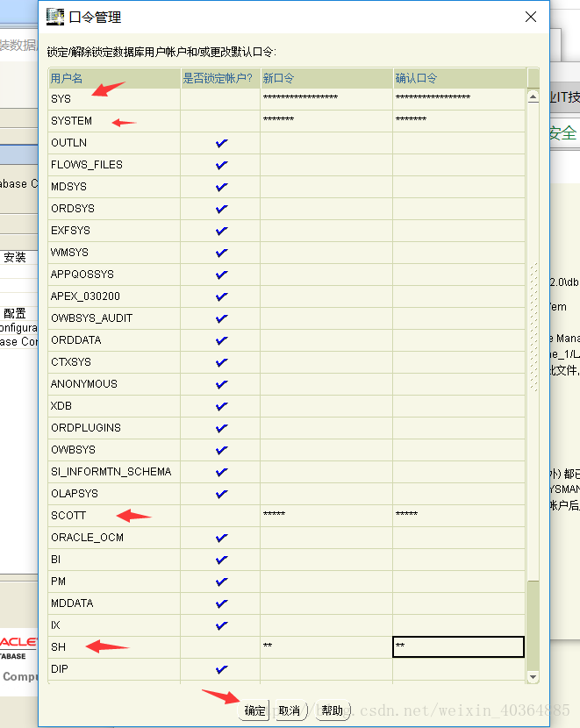The width and height of the screenshot is (580, 728).
Task: Select the SYS username row
Action: (114, 99)
